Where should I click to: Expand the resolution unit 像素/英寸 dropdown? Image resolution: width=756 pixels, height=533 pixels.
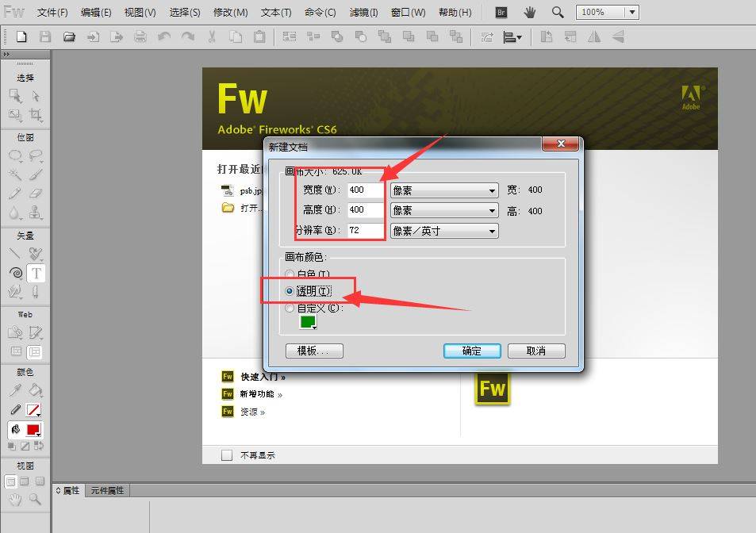pyautogui.click(x=443, y=231)
